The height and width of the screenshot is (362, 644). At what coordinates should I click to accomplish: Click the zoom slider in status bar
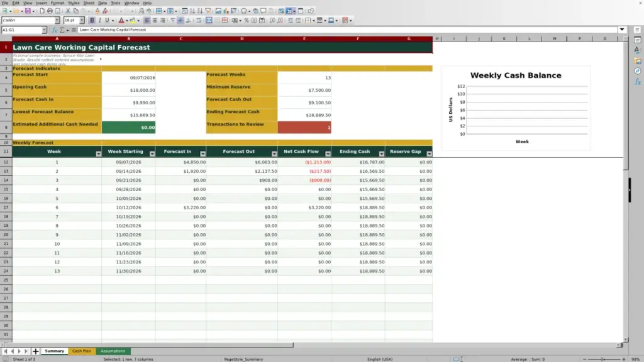point(603,359)
